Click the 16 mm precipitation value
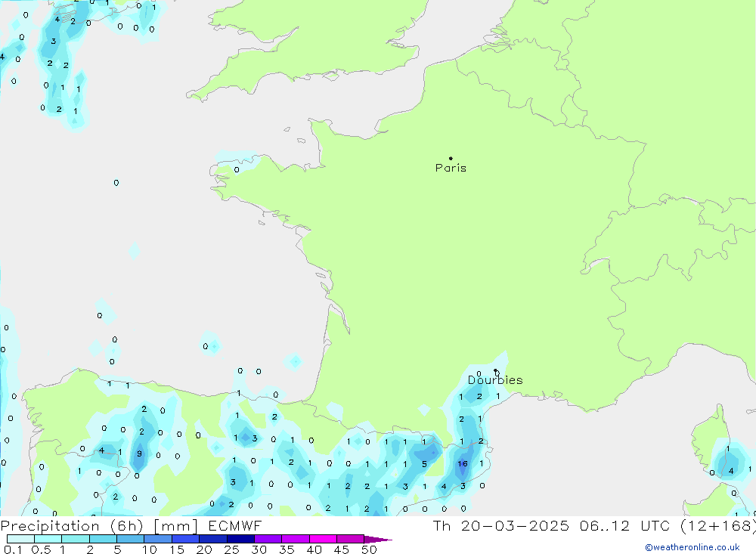This screenshot has height=554, width=756. 463,464
